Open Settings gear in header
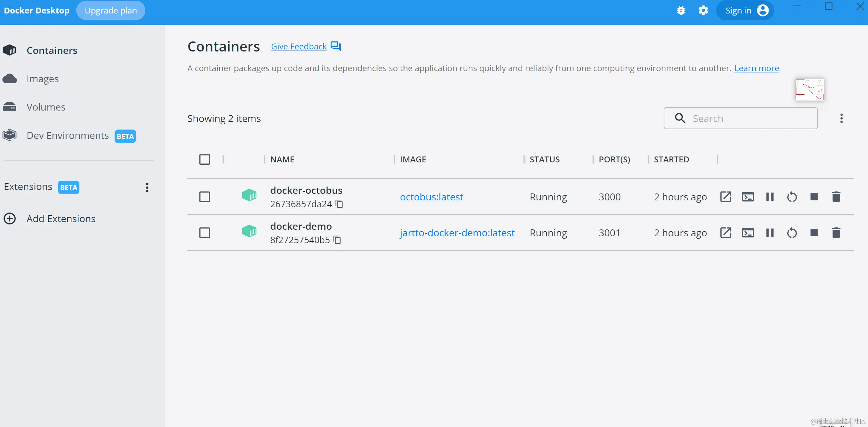Screen dimensions: 868x427 click(703, 11)
